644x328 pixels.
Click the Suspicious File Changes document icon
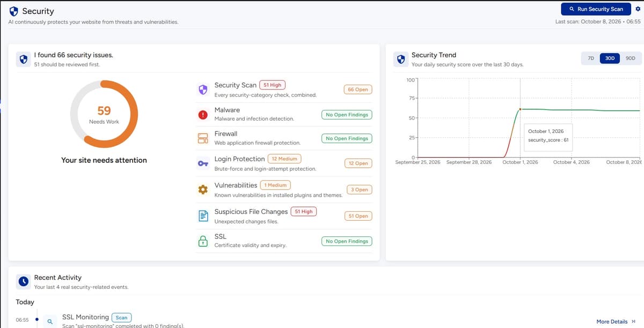point(203,216)
